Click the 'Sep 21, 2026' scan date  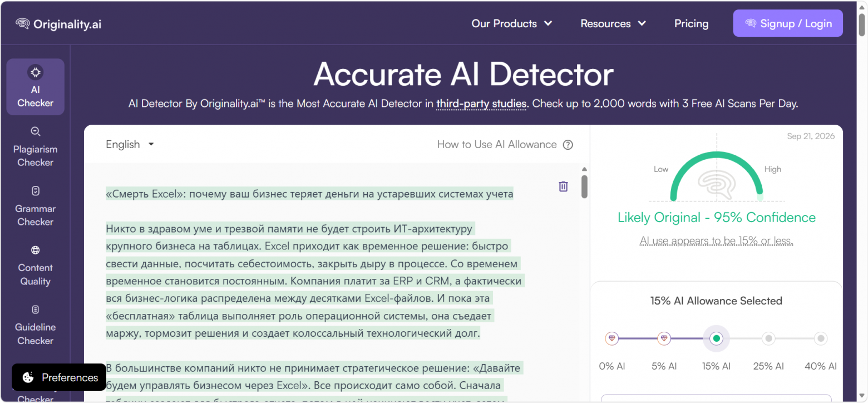[x=811, y=136]
